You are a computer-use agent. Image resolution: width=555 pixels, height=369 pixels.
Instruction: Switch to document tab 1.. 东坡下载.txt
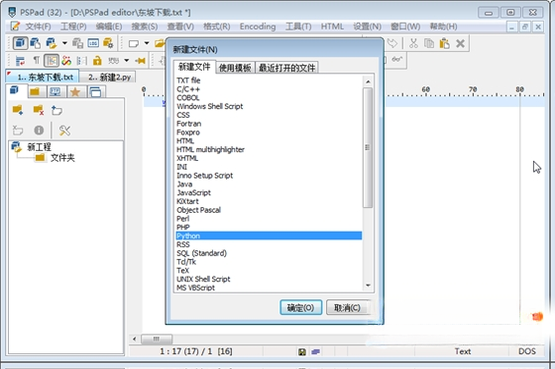(43, 77)
